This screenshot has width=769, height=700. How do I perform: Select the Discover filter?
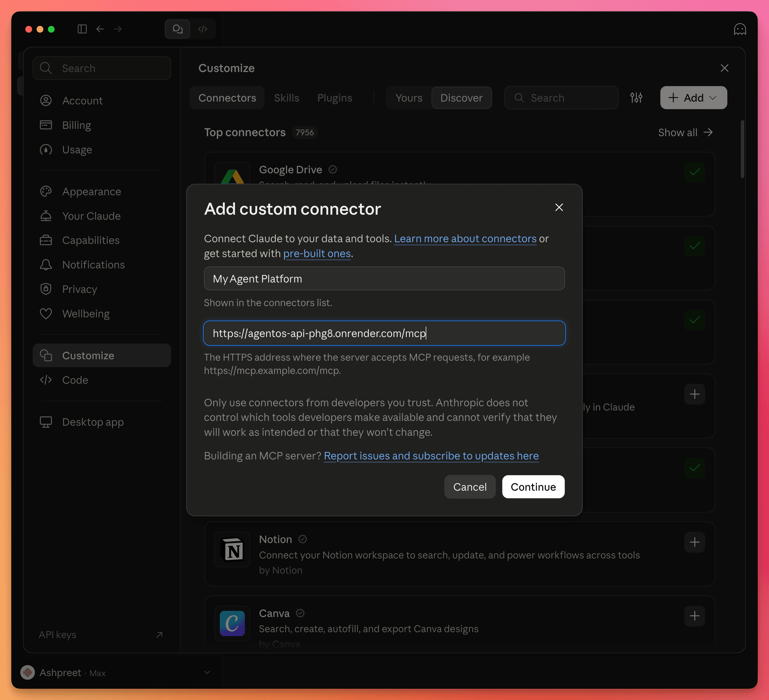tap(461, 98)
